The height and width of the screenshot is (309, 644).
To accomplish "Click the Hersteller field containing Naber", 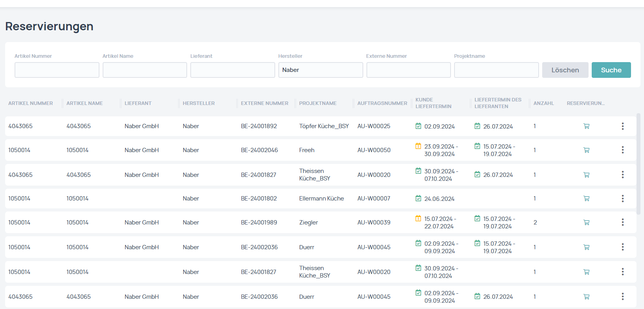I will point(320,70).
